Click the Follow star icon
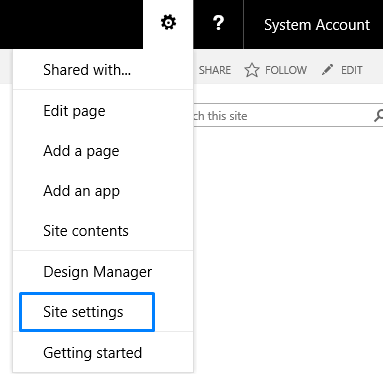 (252, 70)
